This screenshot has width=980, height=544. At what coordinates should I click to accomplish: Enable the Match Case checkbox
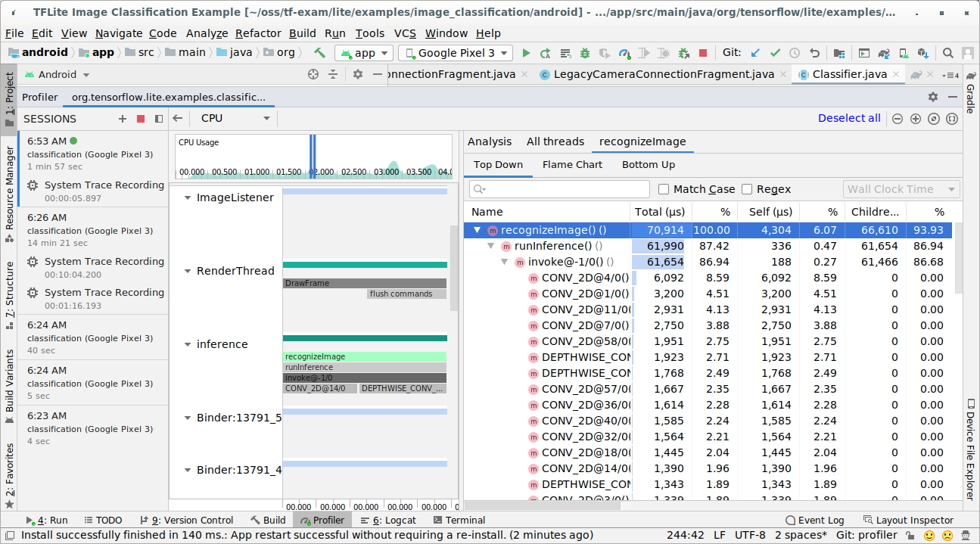click(664, 188)
